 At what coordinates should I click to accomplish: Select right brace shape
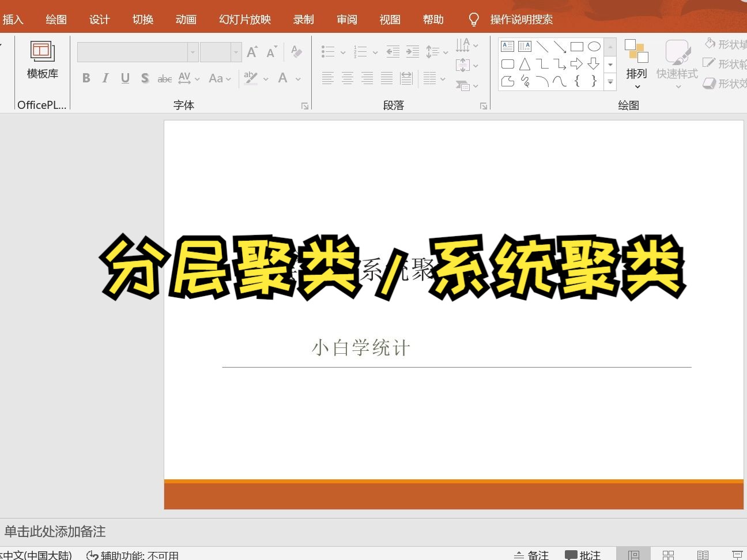click(594, 81)
